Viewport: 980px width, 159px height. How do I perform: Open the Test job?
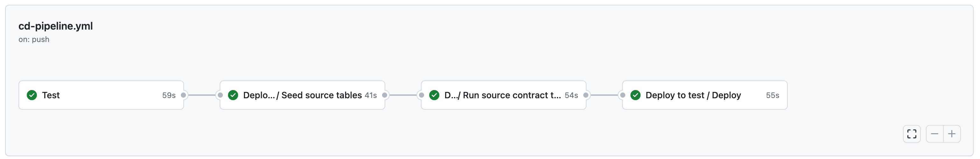tap(51, 95)
